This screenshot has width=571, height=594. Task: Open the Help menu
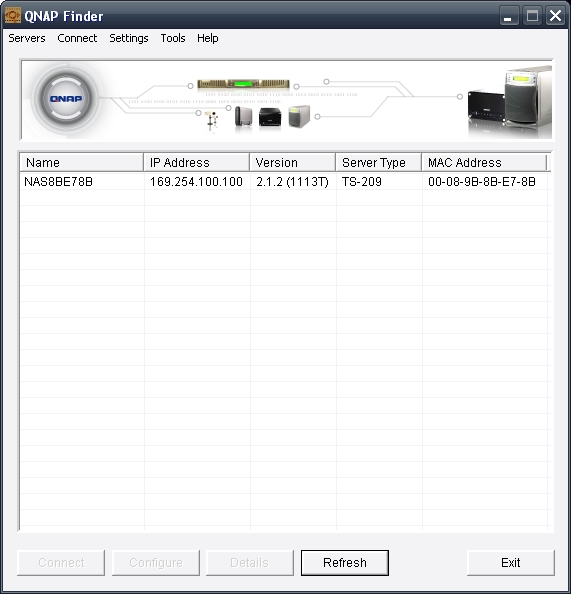(208, 38)
